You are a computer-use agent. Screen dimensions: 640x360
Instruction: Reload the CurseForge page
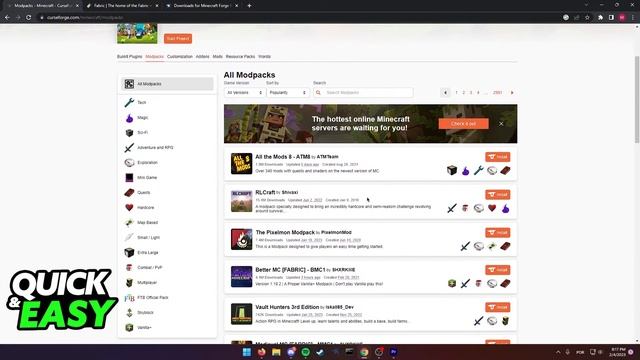(x=29, y=18)
